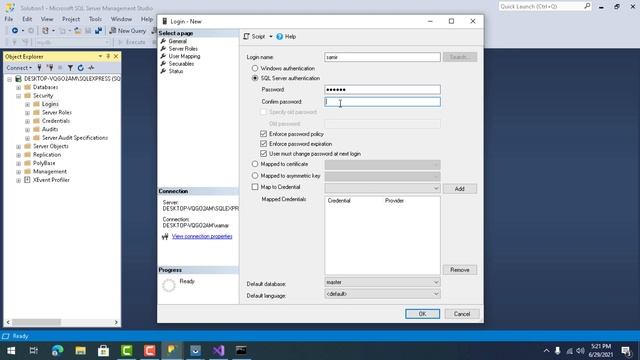Select the Securables page
640x360 pixels.
pyautogui.click(x=181, y=64)
